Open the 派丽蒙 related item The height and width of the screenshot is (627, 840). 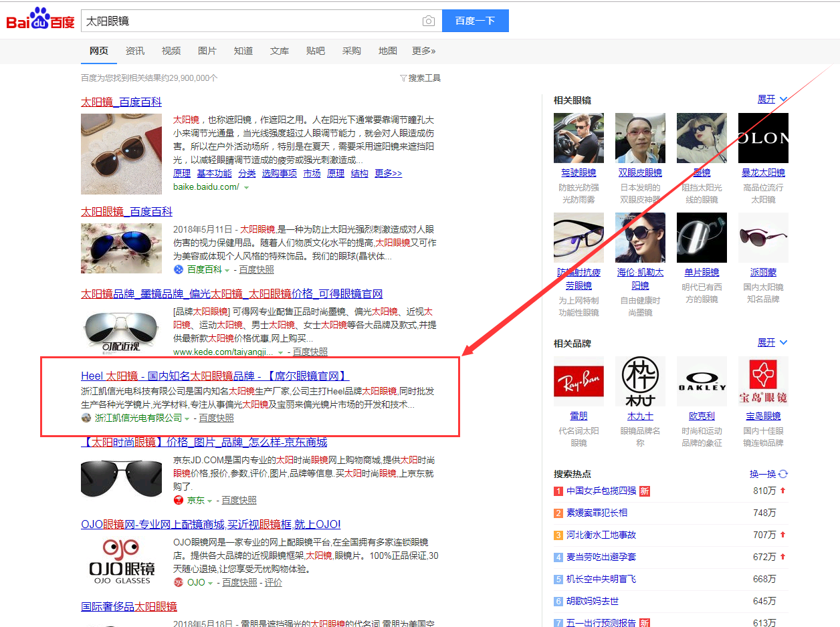(763, 273)
